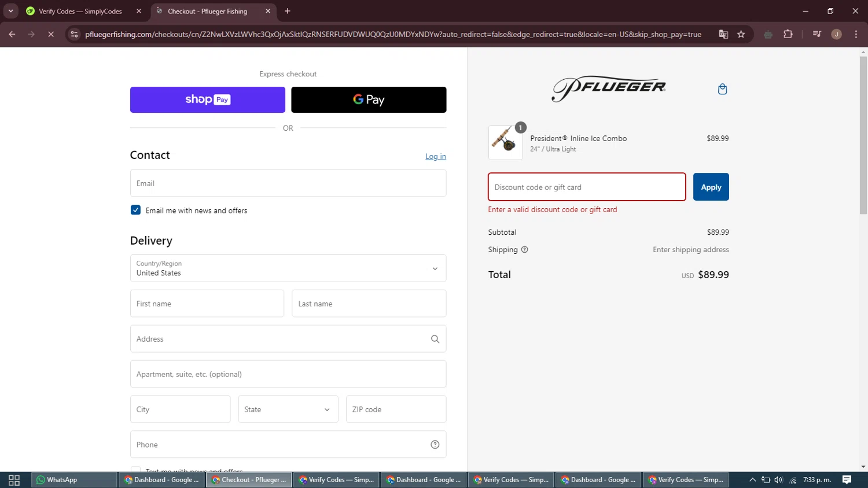Image resolution: width=868 pixels, height=488 pixels.
Task: Open the shopping bag cart icon
Action: point(722,89)
